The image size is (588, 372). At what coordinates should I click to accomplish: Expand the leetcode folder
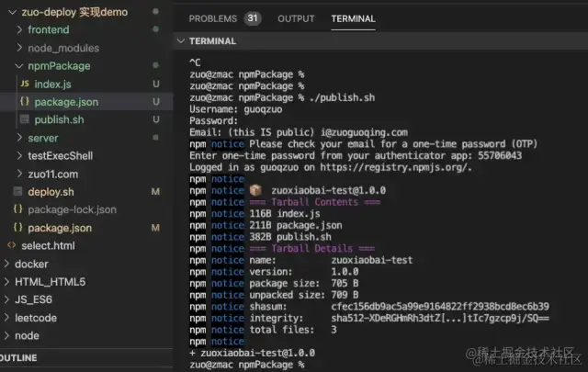(6, 318)
